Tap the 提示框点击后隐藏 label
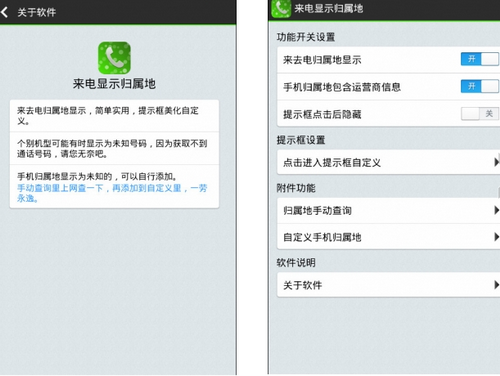The width and height of the screenshot is (500, 376). point(322,114)
